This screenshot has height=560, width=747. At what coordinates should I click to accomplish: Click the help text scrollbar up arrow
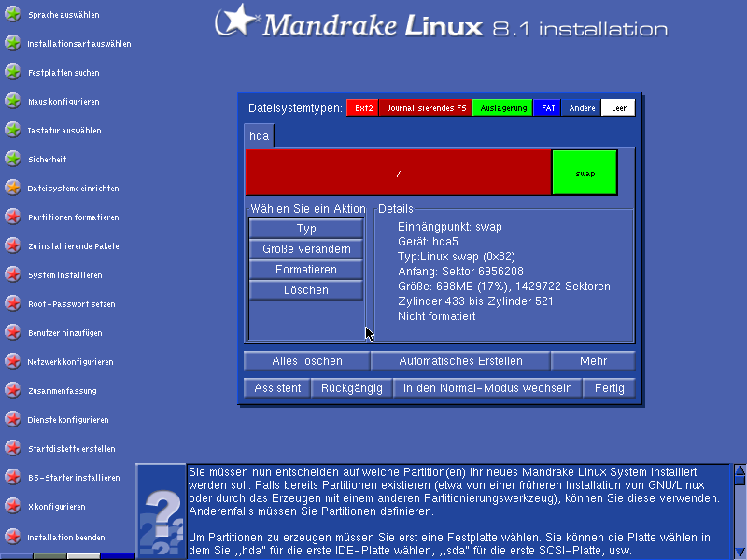pyautogui.click(x=740, y=469)
